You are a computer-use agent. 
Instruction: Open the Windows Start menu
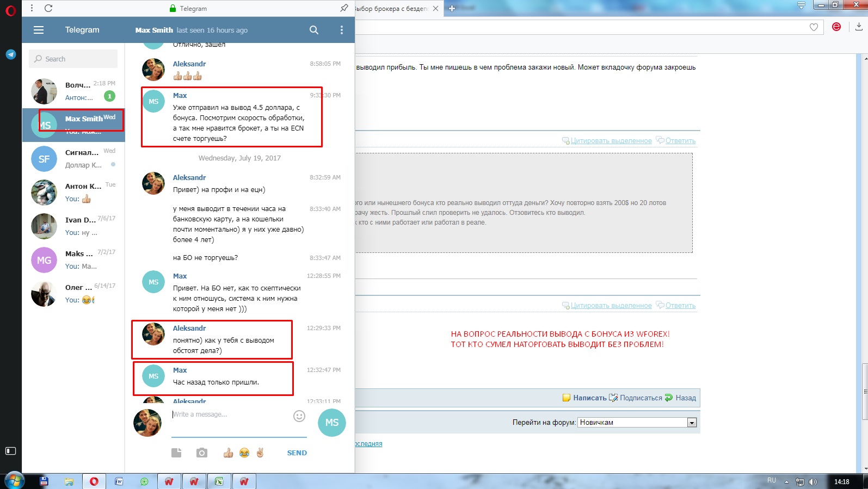pyautogui.click(x=14, y=481)
